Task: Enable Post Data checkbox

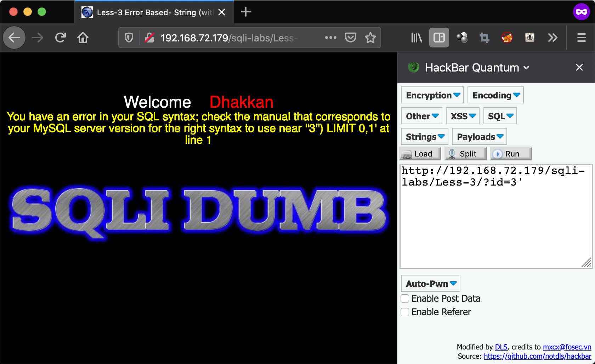Action: pyautogui.click(x=405, y=298)
